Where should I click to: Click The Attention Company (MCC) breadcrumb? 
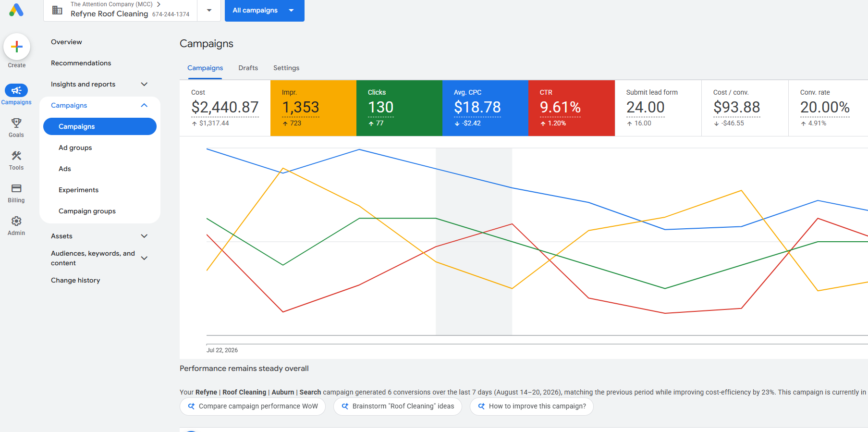tap(111, 4)
